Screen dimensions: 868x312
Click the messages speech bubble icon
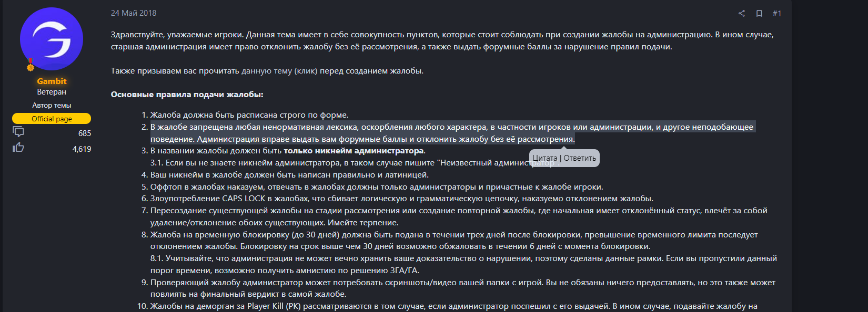[x=18, y=132]
